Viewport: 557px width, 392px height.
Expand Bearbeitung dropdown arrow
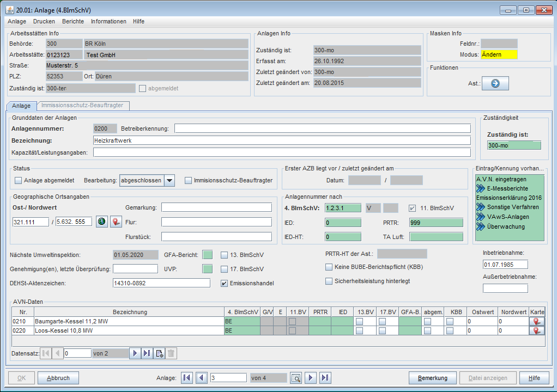(169, 181)
